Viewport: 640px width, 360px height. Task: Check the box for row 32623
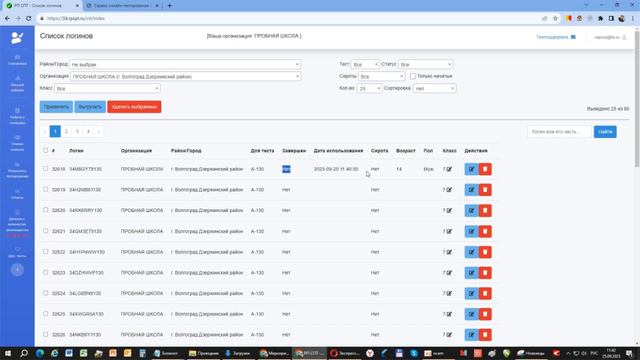tap(46, 272)
